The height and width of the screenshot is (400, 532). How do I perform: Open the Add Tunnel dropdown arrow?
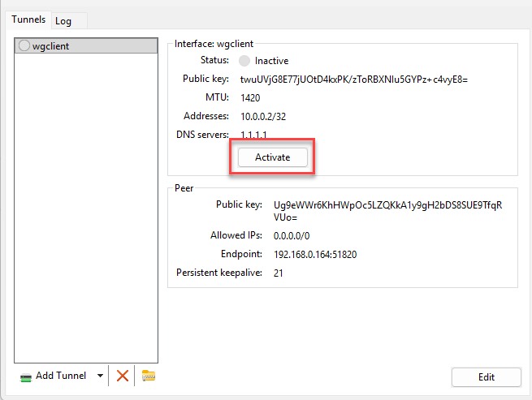[x=101, y=376]
